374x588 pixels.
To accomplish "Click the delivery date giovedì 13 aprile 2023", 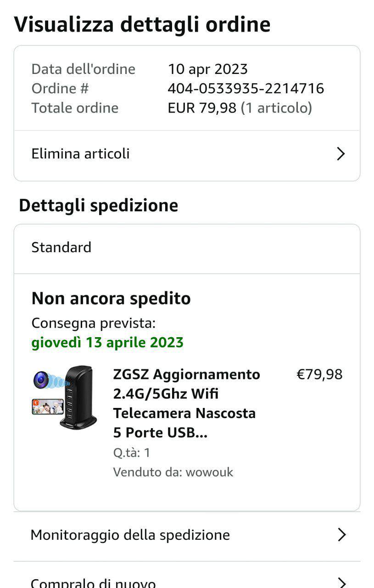I will (x=107, y=343).
